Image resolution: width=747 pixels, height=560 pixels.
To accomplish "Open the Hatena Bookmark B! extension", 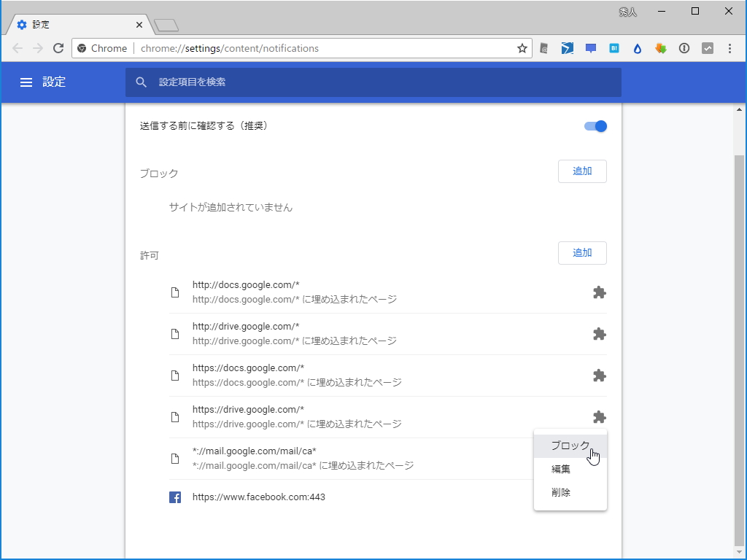I will [x=614, y=48].
